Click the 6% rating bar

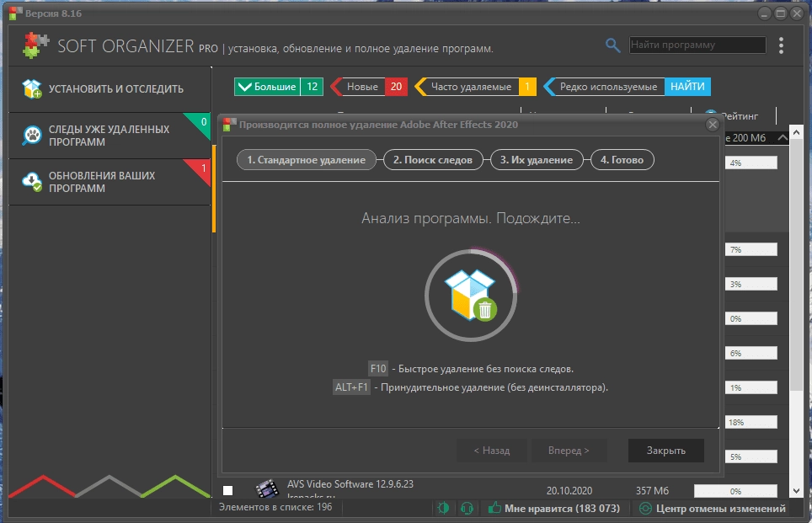(751, 353)
